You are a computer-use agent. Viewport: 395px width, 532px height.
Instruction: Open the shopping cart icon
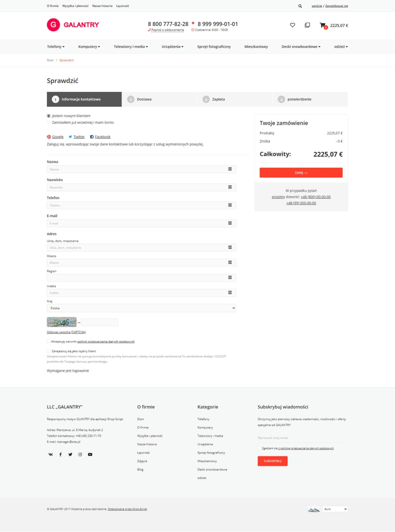point(322,25)
